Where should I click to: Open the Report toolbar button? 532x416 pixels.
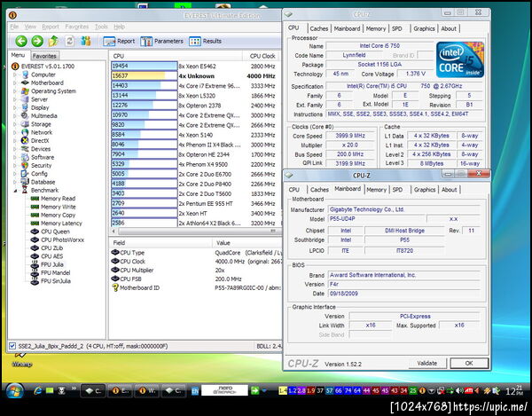coord(120,41)
